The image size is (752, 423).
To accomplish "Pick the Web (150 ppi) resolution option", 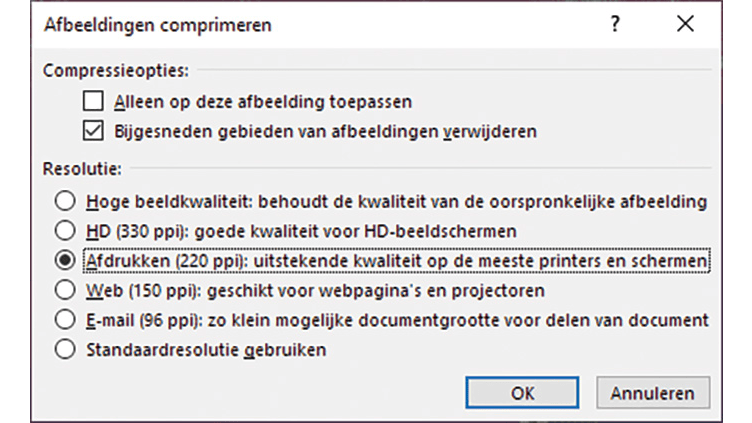I will point(66,290).
